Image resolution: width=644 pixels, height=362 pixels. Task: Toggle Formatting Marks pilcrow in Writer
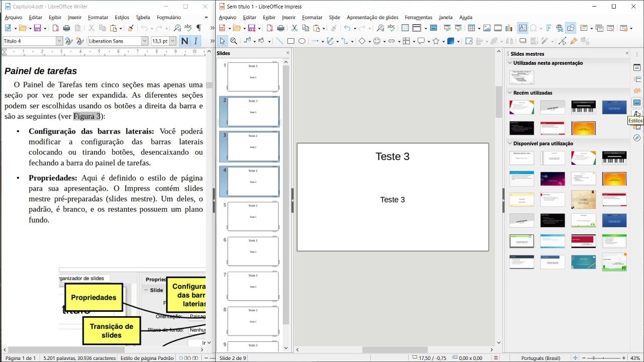click(198, 28)
